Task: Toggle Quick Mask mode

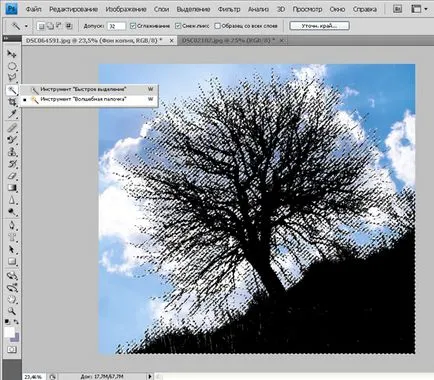Action: (12, 349)
